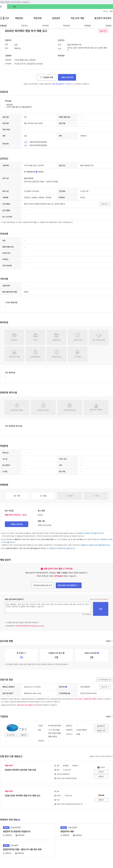The height and width of the screenshot is (868, 113).
Task: Click the 고용24 logo in header
Action: 4,18
